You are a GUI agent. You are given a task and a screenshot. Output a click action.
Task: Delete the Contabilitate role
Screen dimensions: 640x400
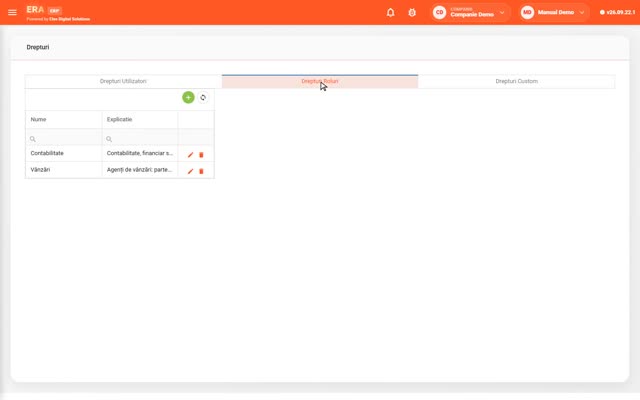[x=201, y=155]
